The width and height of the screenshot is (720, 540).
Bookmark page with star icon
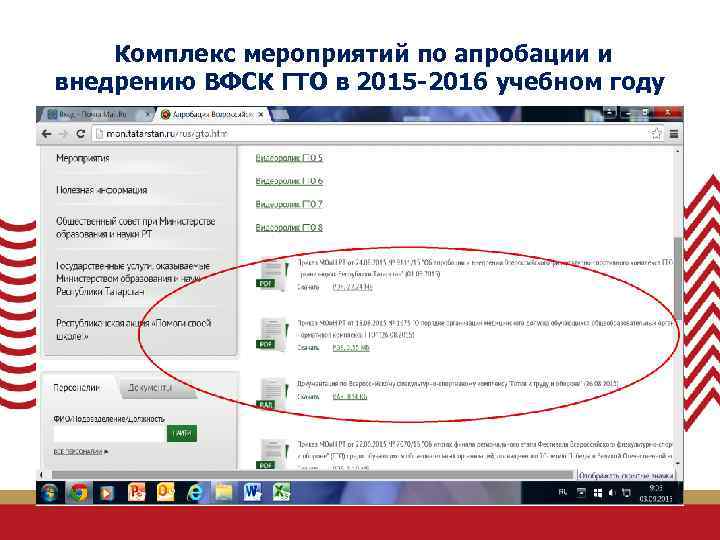(656, 134)
